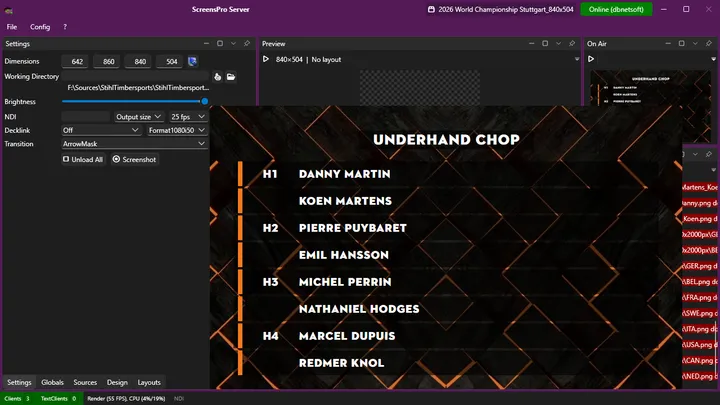Maximize the Preview panel
This screenshot has height=405, width=720.
[x=545, y=44]
